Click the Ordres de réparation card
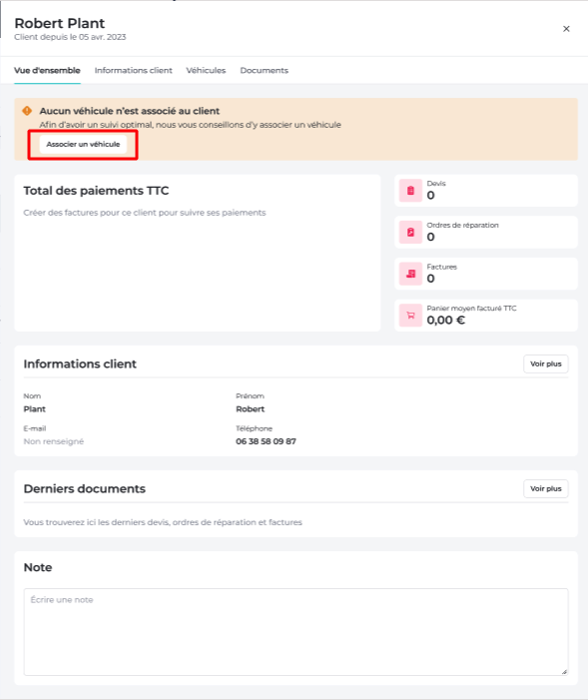This screenshot has height=700, width=588. [486, 232]
